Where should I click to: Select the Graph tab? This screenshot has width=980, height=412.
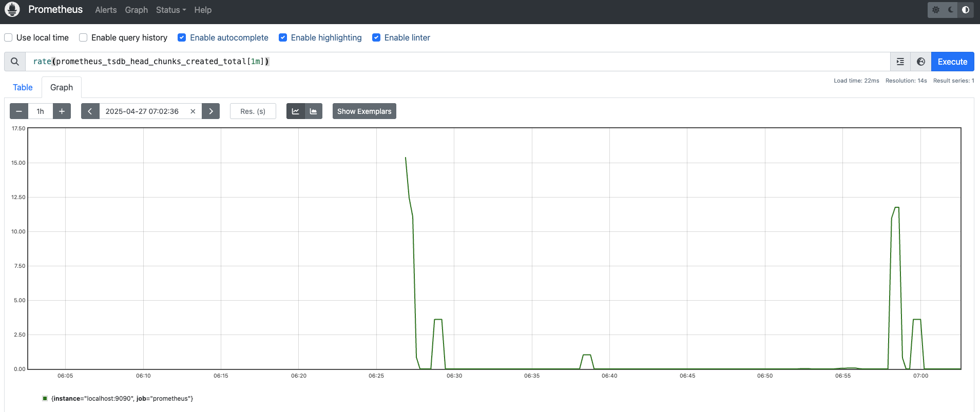click(x=62, y=87)
